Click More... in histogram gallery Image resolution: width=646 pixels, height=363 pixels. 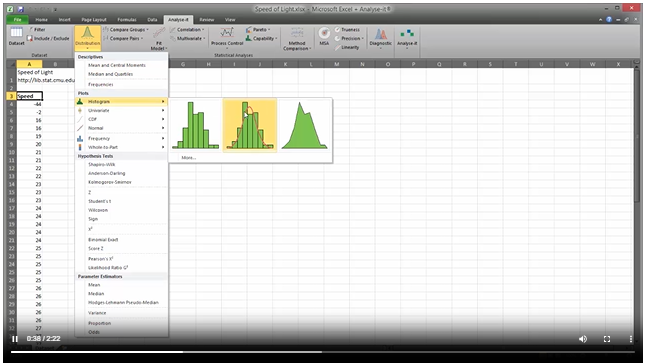tap(189, 157)
